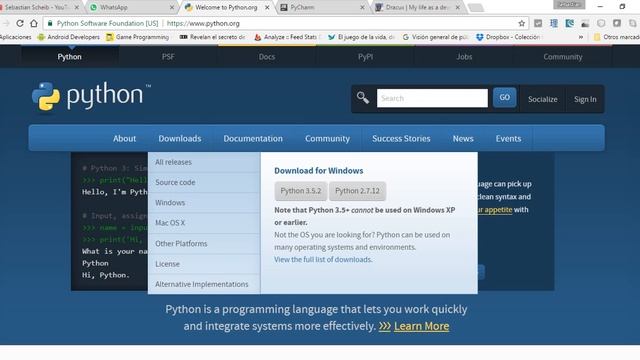Close the PyCharm tab
Screen dimensions: 640x360
pyautogui.click(x=362, y=7)
